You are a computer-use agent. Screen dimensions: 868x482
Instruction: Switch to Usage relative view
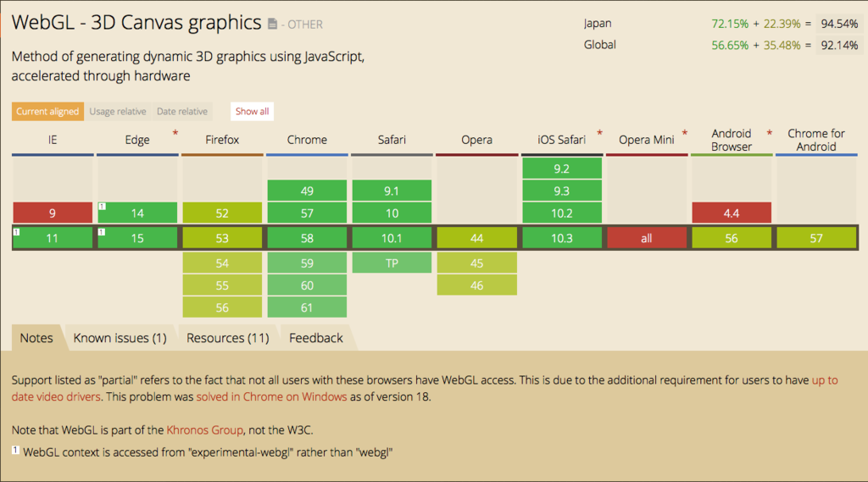tap(118, 111)
